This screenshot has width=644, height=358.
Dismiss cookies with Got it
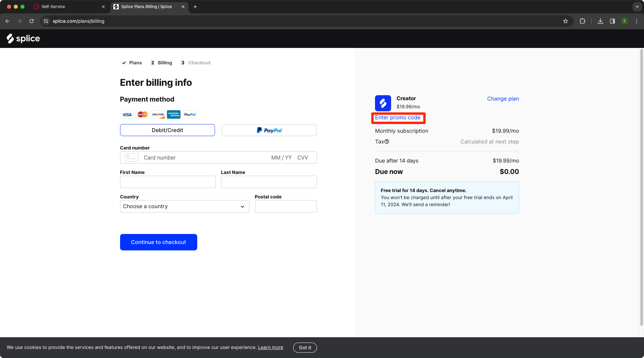point(305,348)
